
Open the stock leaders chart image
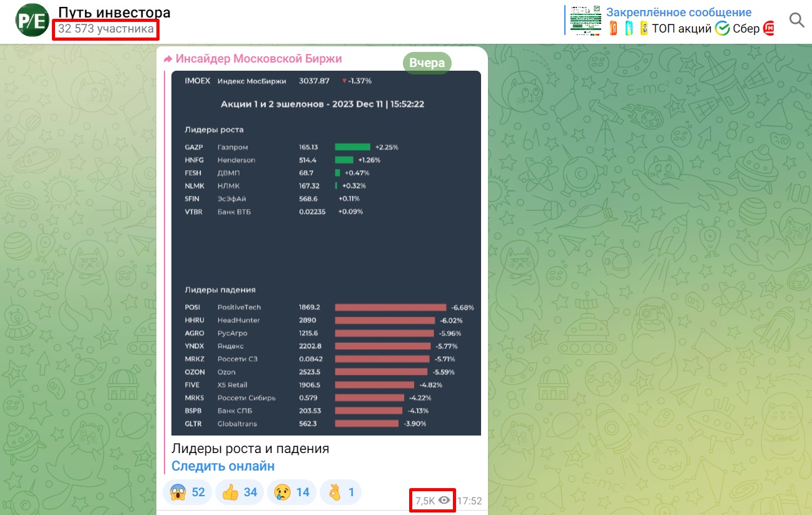pos(326,253)
